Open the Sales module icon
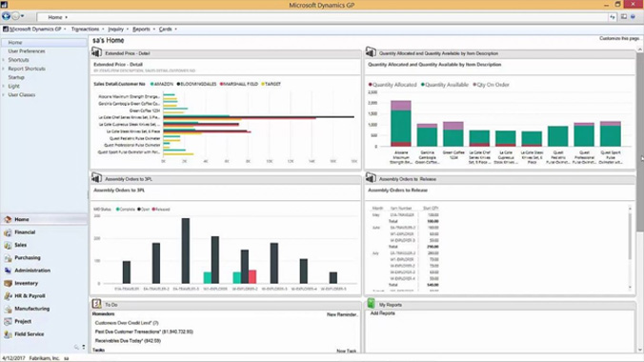The width and height of the screenshot is (644, 362). [8, 246]
